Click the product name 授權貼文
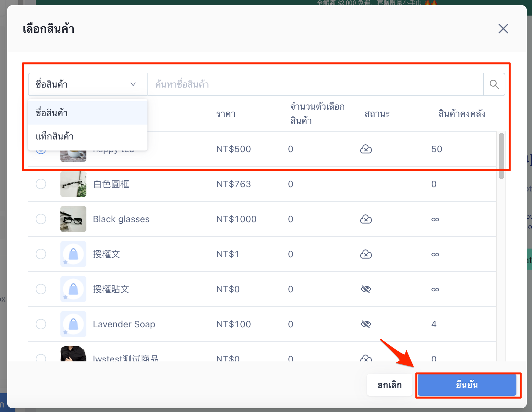Screen dimensions: 532x412 pyautogui.click(x=111, y=289)
